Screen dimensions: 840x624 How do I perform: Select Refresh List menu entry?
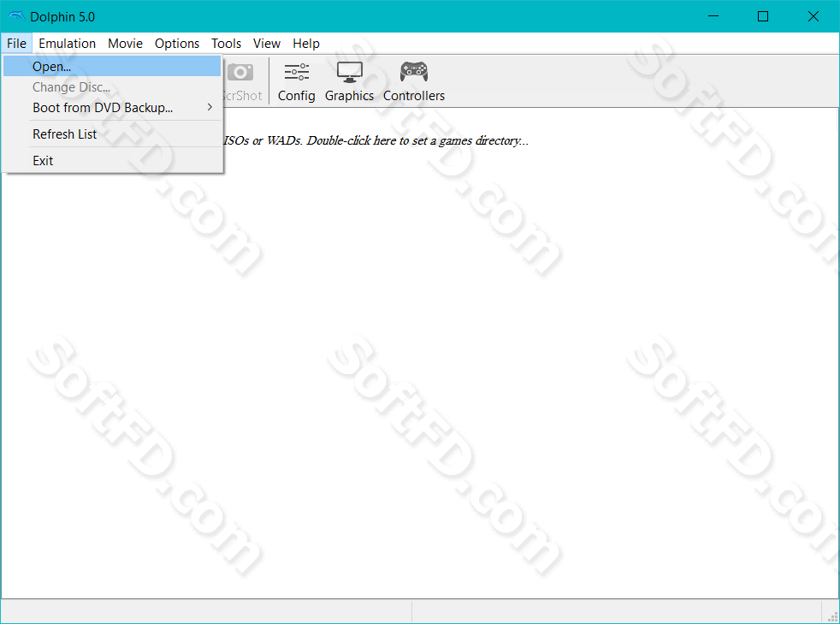coord(112,134)
